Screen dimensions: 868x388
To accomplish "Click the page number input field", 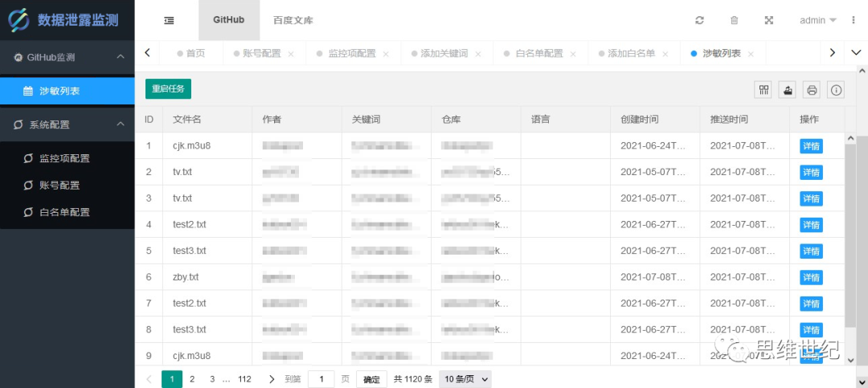I will [321, 379].
